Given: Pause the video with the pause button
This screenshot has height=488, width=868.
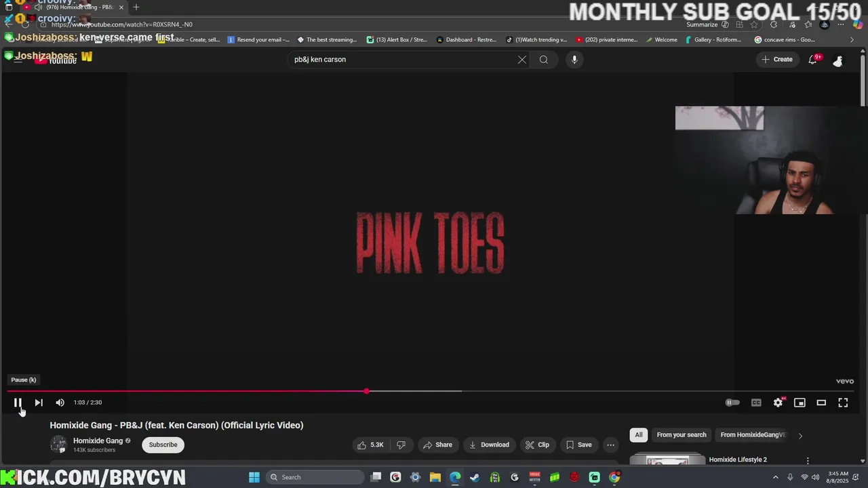Looking at the screenshot, I should [18, 403].
